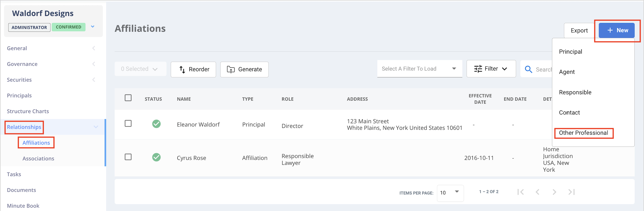Open Minute Book in sidebar

click(x=23, y=206)
